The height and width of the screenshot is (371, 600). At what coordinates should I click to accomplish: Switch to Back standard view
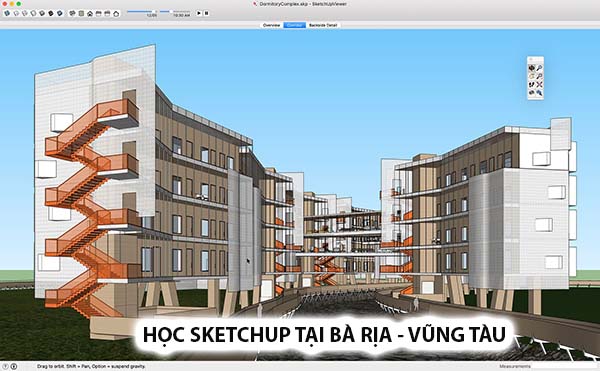click(x=107, y=13)
